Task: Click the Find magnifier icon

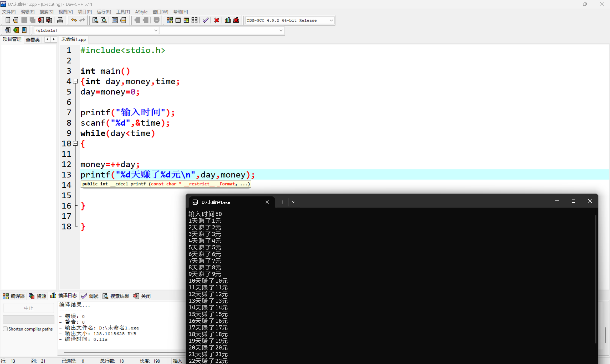Action: (x=95, y=20)
